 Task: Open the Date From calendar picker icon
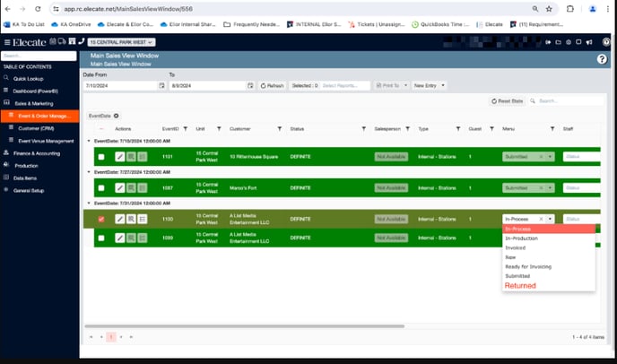tap(161, 85)
